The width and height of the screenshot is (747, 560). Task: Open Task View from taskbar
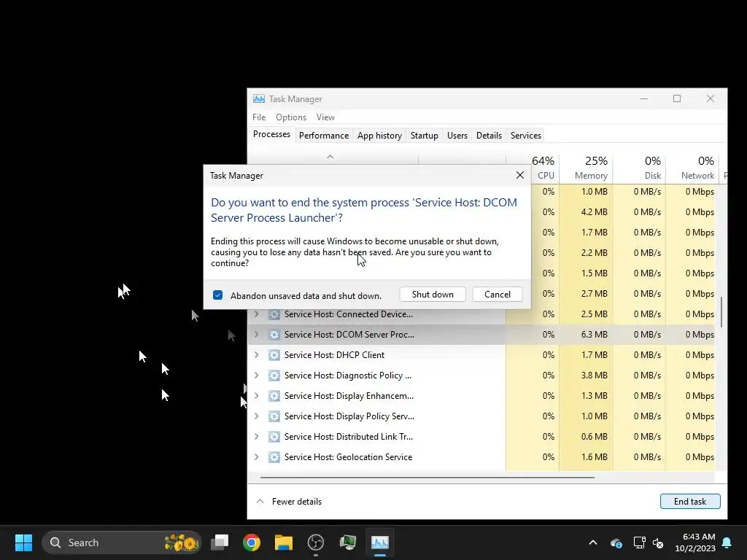220,542
